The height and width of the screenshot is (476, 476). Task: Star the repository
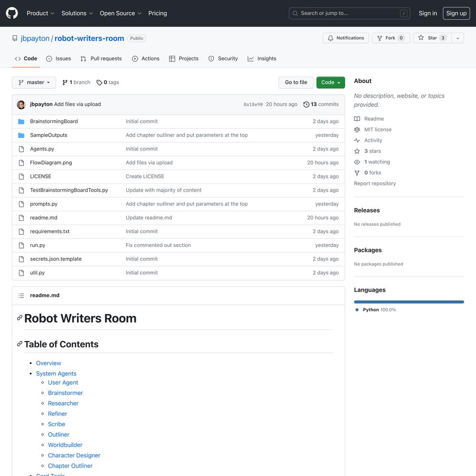[x=432, y=38]
